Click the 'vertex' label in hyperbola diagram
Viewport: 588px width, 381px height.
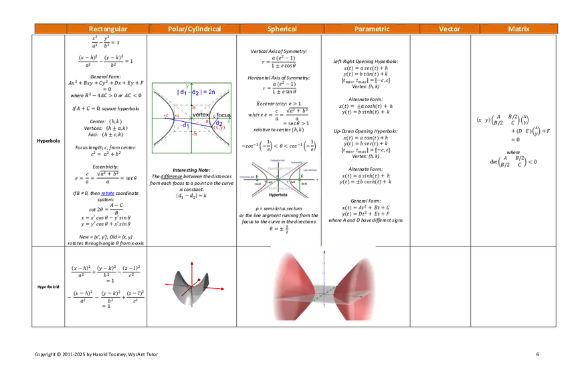pyautogui.click(x=201, y=116)
